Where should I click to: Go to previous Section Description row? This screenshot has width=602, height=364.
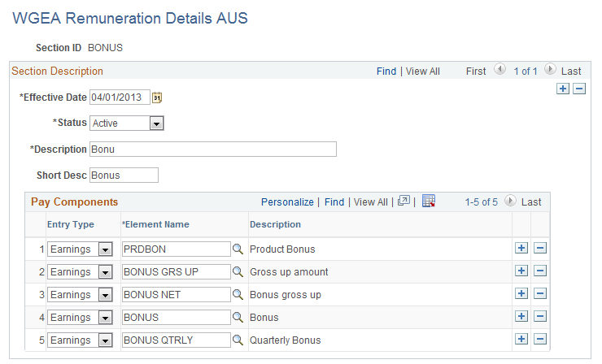499,69
